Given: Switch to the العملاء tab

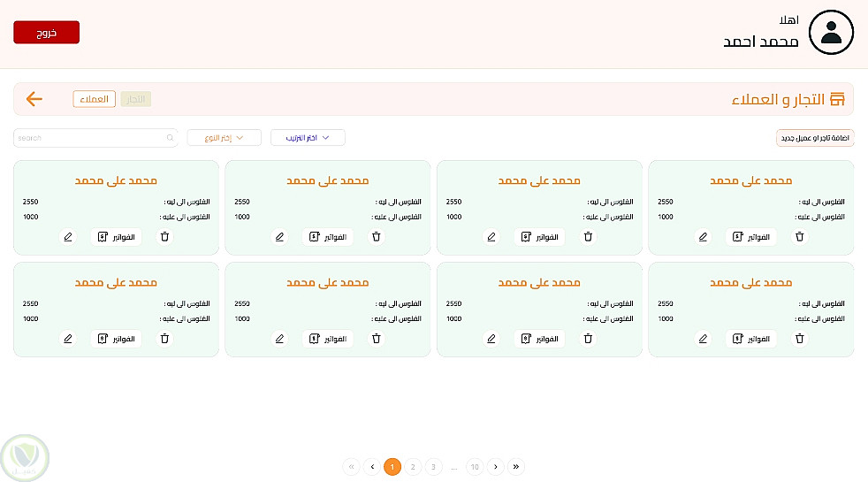Looking at the screenshot, I should (x=94, y=99).
